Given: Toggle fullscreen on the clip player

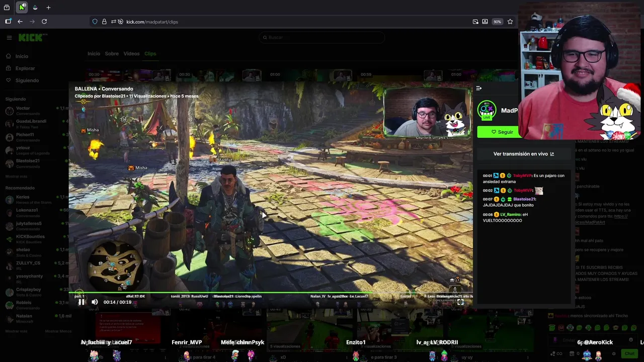Looking at the screenshot, I should (x=460, y=302).
